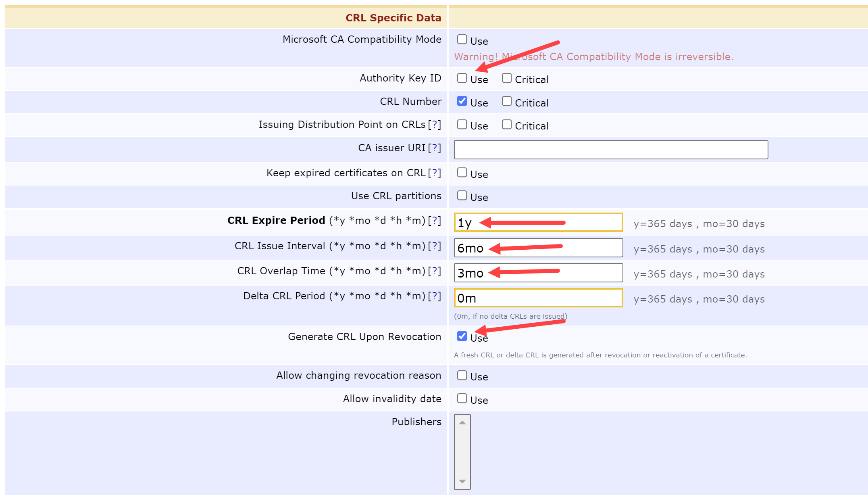868x499 pixels.
Task: Click the CRL Expire Period field
Action: 538,223
